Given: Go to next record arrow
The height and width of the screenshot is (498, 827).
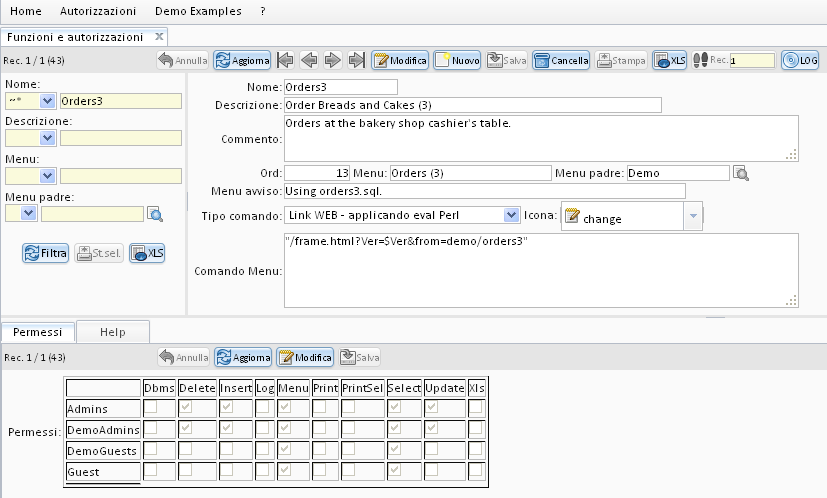Looking at the screenshot, I should [332, 60].
